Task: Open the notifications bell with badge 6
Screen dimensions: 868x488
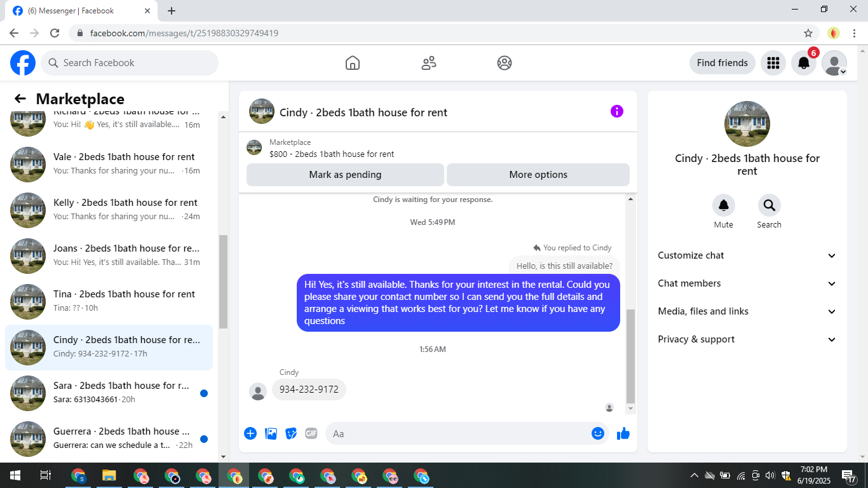Action: pos(804,63)
